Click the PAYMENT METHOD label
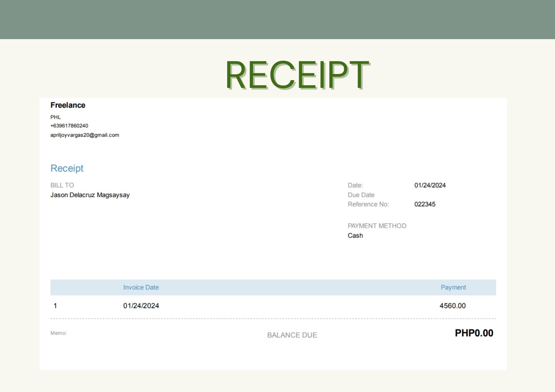The image size is (555, 392). pos(377,226)
